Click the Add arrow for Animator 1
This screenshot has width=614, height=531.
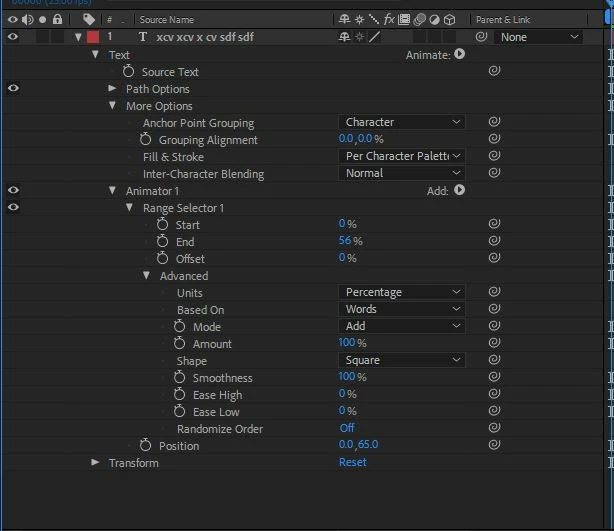pos(459,190)
